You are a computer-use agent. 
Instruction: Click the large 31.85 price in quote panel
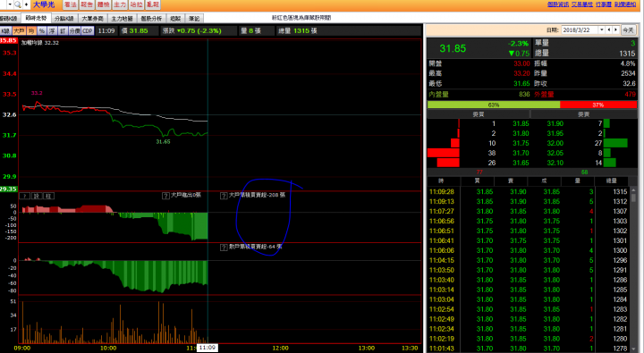pos(453,48)
